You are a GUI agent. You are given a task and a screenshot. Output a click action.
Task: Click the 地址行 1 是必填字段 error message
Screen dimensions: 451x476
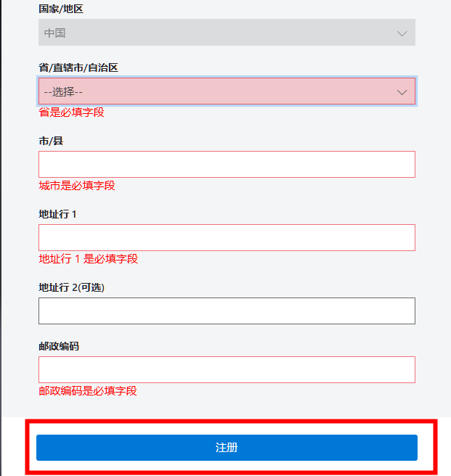click(x=88, y=259)
